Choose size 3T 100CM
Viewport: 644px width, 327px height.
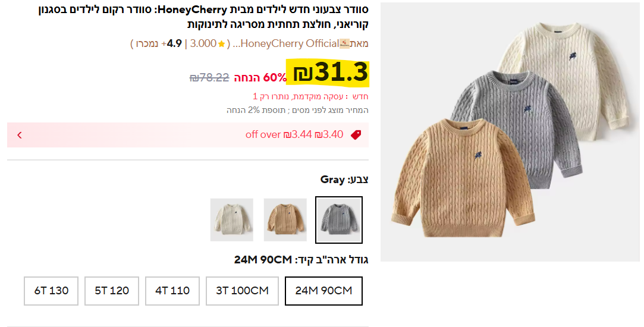coord(243,291)
